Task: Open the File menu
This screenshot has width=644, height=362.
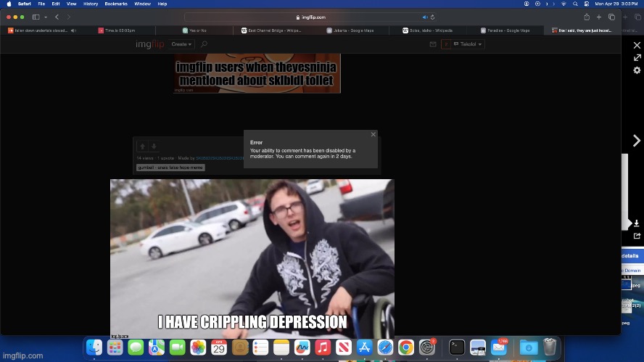Action: tap(41, 4)
